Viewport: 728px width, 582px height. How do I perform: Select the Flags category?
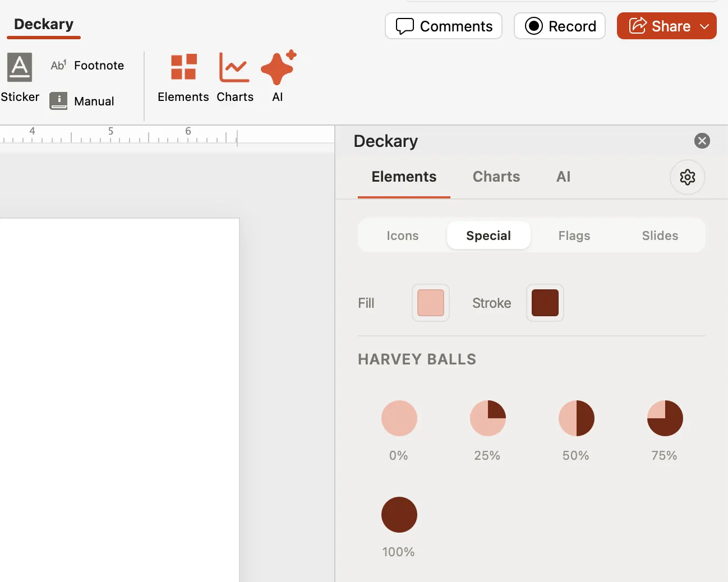[574, 235]
